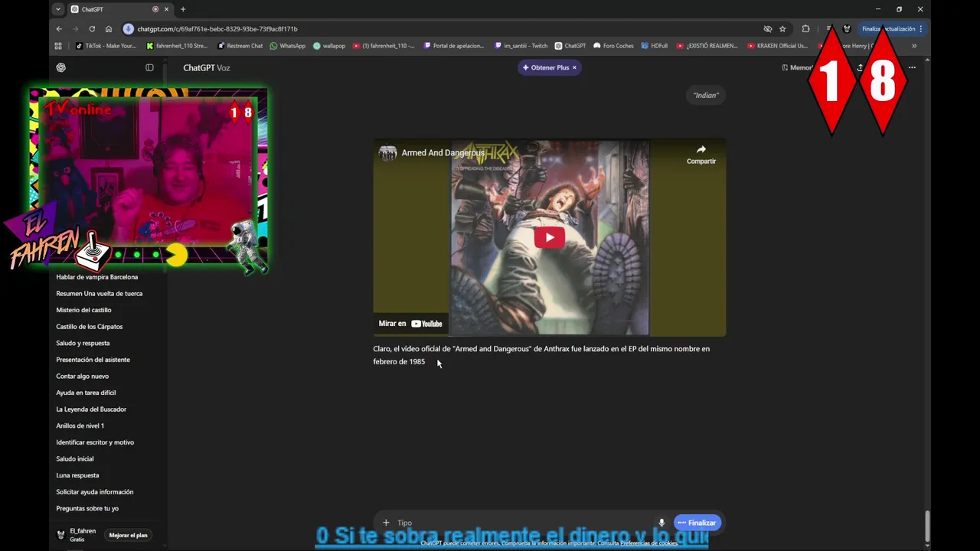Open the Identificar escritor y motivo chat
Image resolution: width=980 pixels, height=551 pixels.
pos(95,442)
